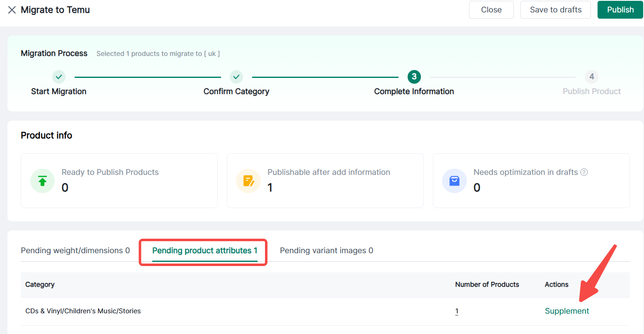Select the Ready to Publish Products card
Image resolution: width=644 pixels, height=334 pixels.
[x=119, y=181]
